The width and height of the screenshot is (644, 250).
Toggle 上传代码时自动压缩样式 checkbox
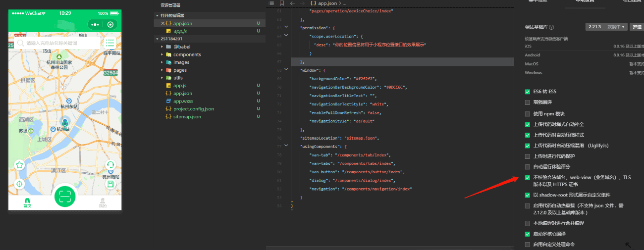(528, 135)
